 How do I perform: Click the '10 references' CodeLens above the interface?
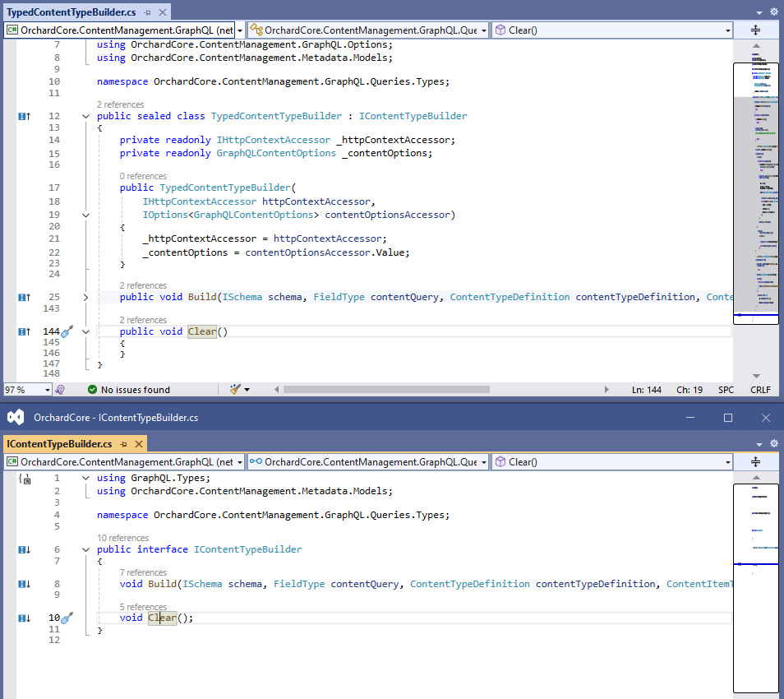pos(122,538)
